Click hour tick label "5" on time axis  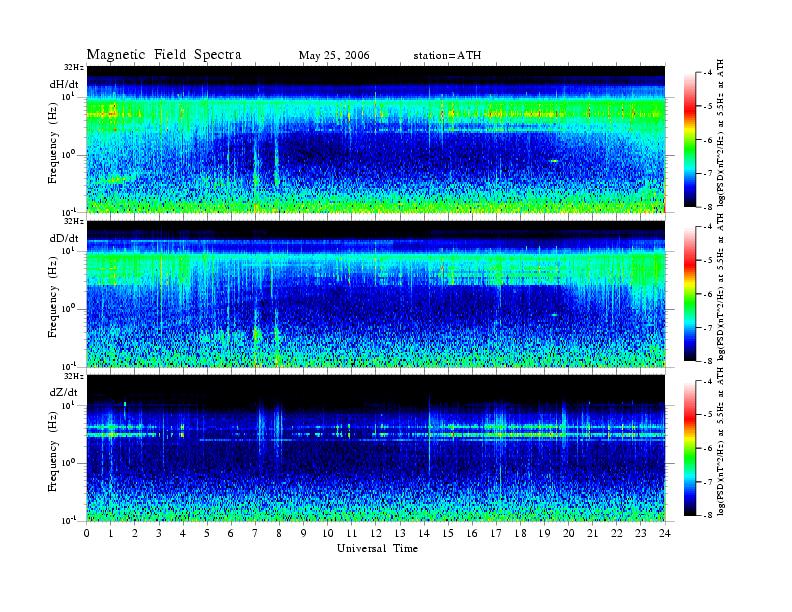click(207, 533)
